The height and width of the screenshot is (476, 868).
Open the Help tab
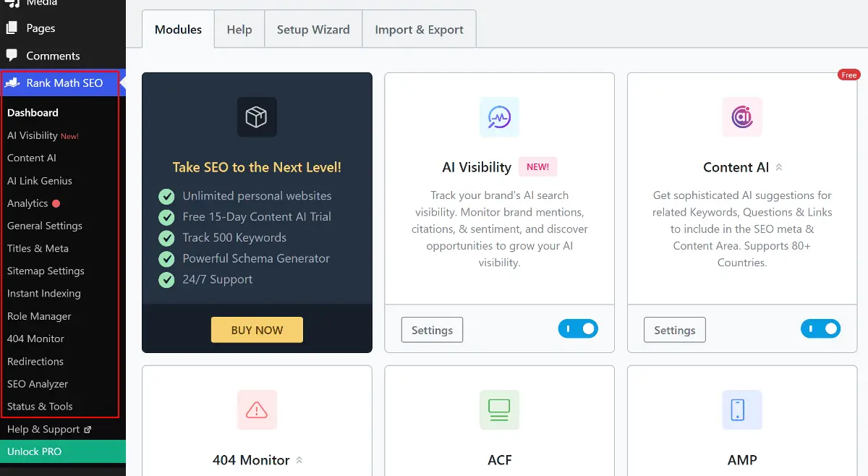point(239,30)
